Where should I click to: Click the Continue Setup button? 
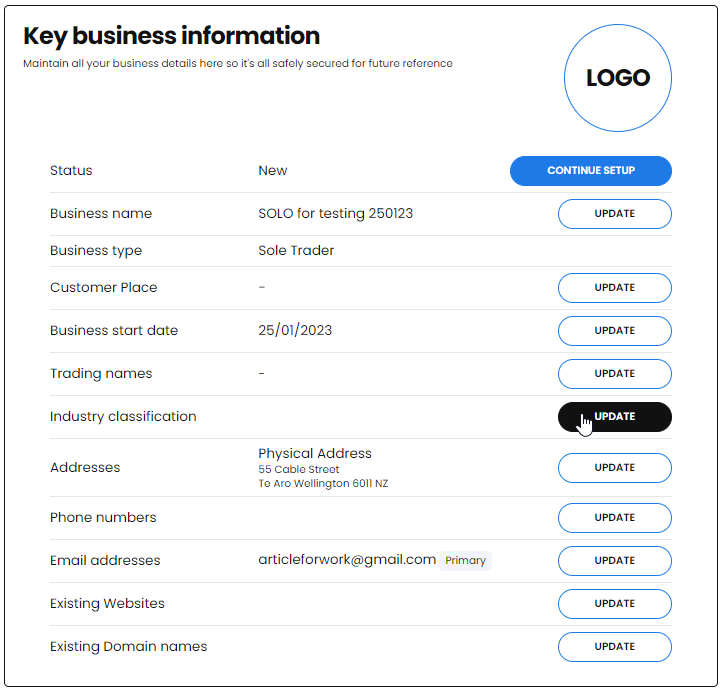point(591,171)
